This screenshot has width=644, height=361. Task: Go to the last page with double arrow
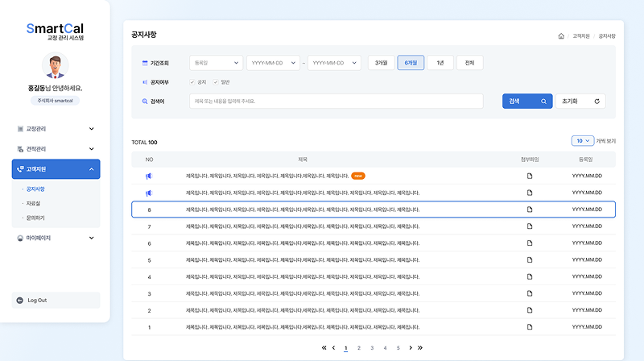420,348
